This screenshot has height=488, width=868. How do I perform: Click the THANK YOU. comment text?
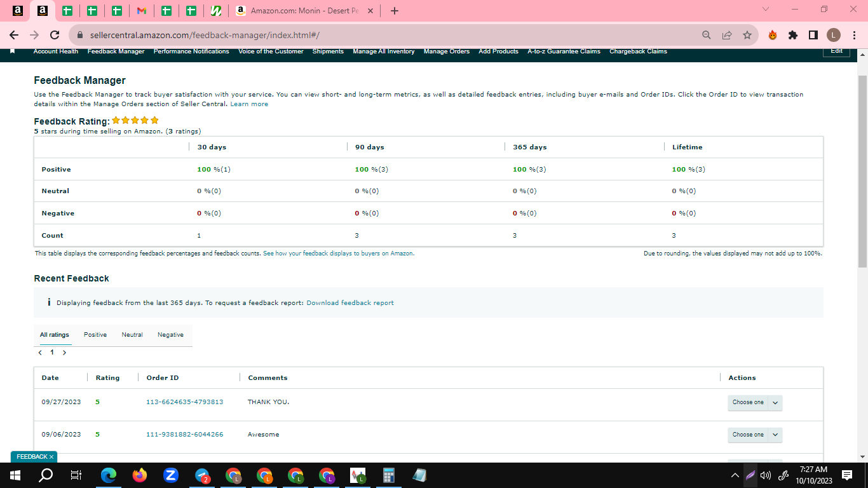(x=268, y=402)
